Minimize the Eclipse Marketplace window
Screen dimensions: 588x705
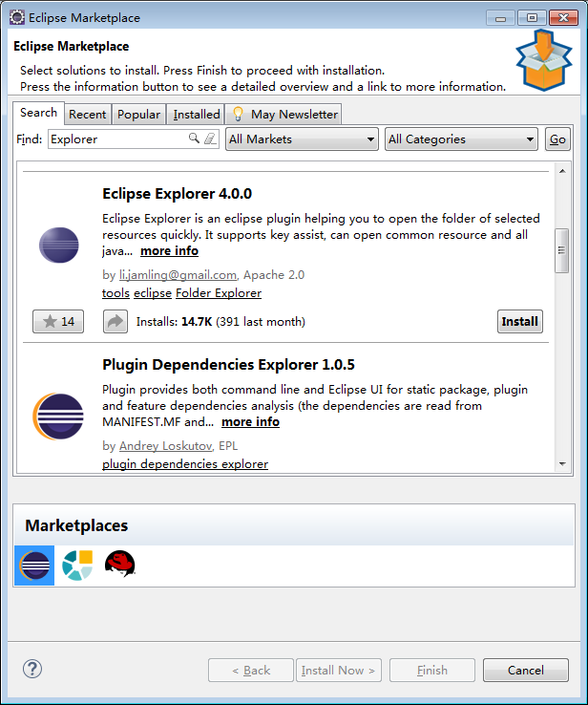pyautogui.click(x=500, y=18)
